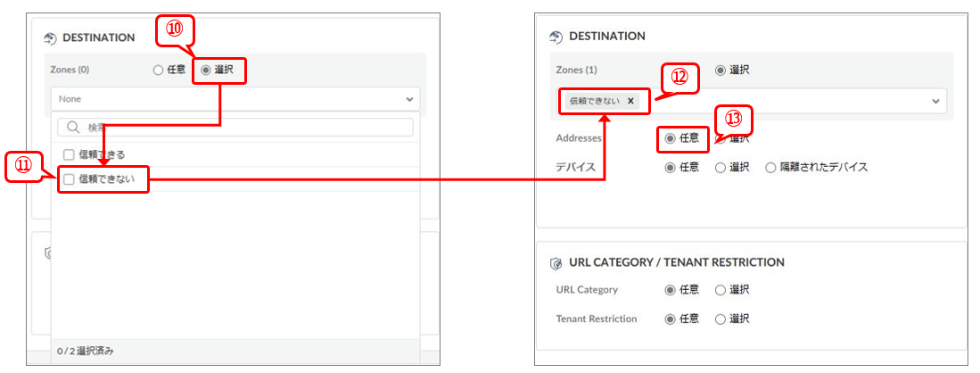Remove the 信頼できない zone tag with its X
The height and width of the screenshot is (373, 980).
630,101
